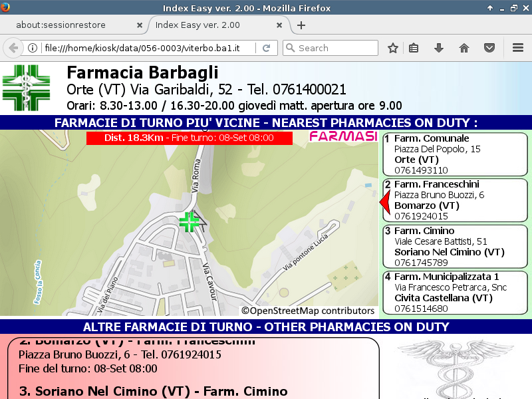Switch to the about:sessionrestore tab

[x=70, y=25]
